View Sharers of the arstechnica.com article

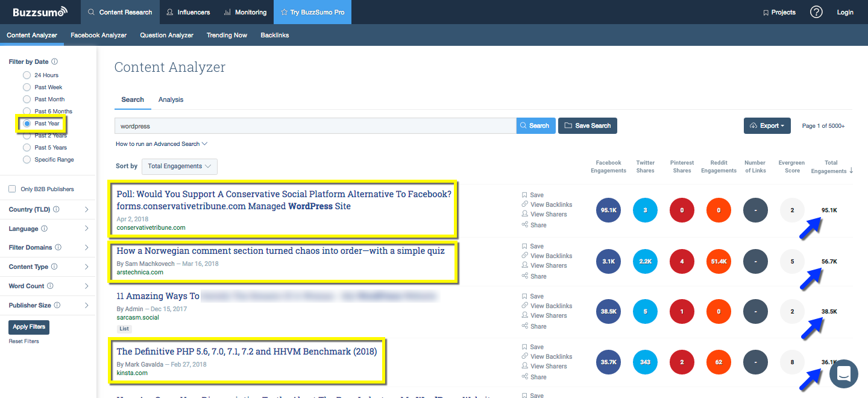pyautogui.click(x=544, y=265)
